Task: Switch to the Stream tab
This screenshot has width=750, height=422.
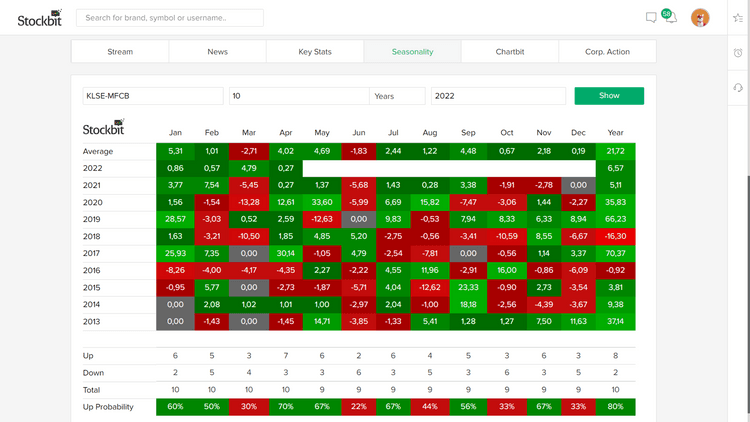Action: pyautogui.click(x=120, y=52)
